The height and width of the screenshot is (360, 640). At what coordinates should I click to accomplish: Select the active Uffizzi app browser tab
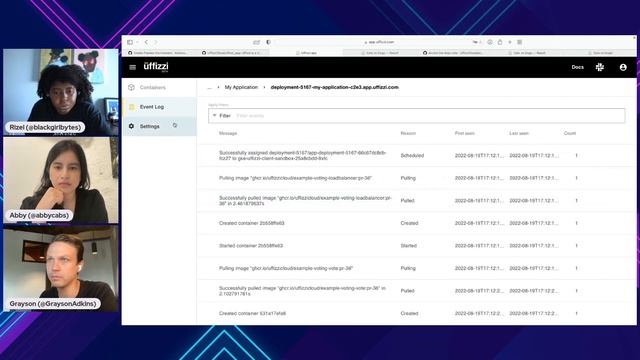[307, 53]
